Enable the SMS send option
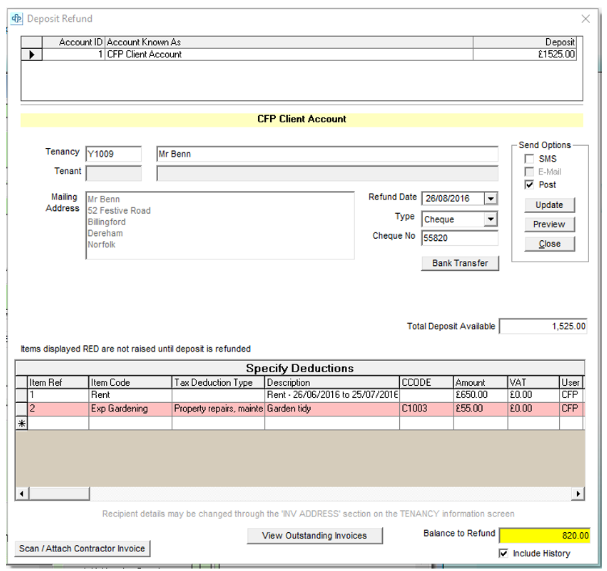This screenshot has width=607, height=571. 529,159
